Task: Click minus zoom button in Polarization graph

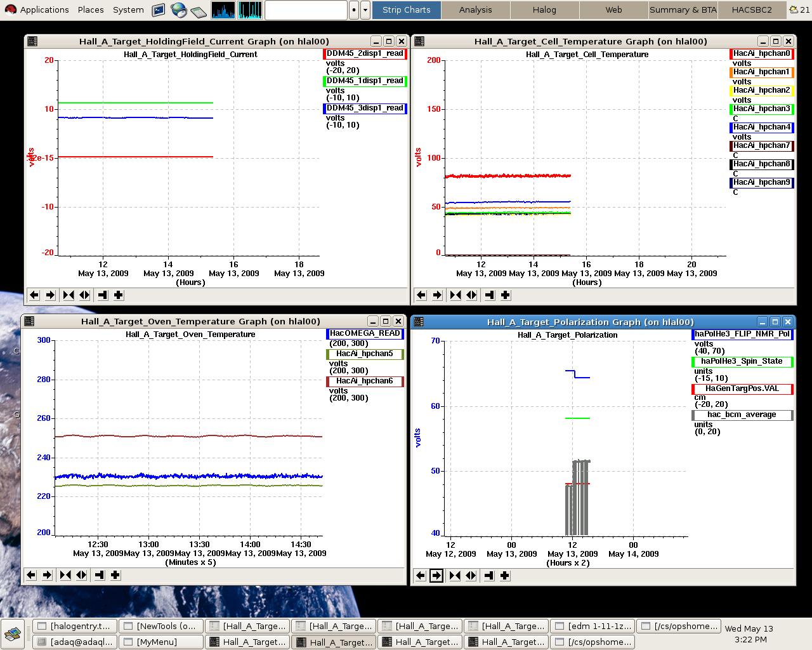Action: [489, 576]
